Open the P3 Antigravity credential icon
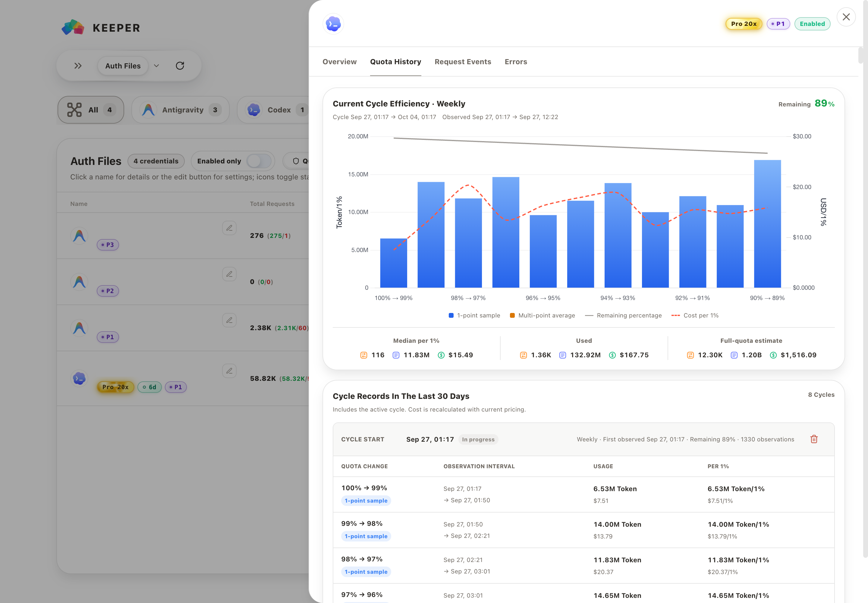The image size is (868, 603). pyautogui.click(x=79, y=236)
